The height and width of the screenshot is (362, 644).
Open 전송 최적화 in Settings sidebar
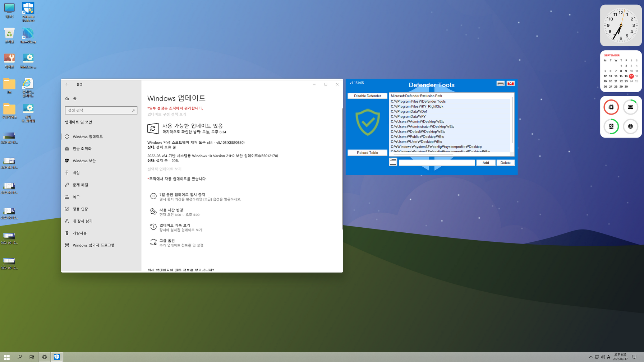coord(101,149)
